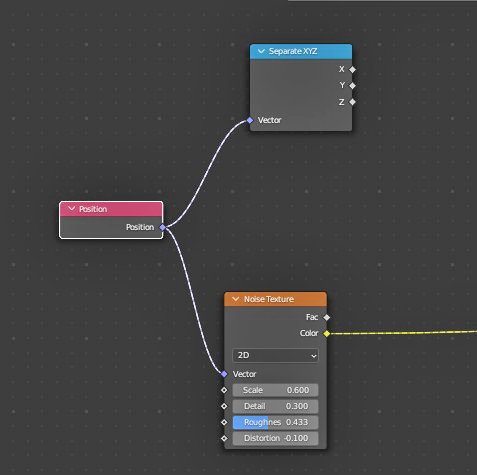Click the Position output socket
This screenshot has width=477, height=475.
[163, 227]
